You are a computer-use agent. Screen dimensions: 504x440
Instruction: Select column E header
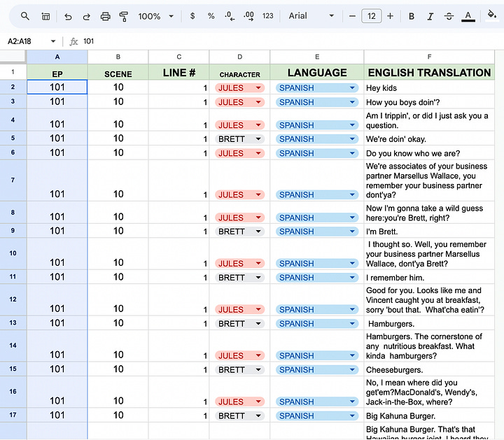click(x=317, y=57)
